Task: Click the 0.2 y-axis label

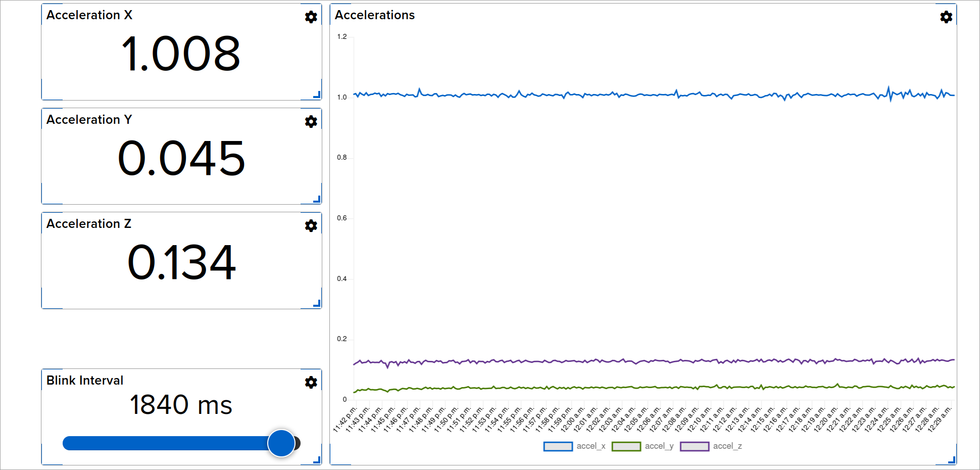Action: 342,339
